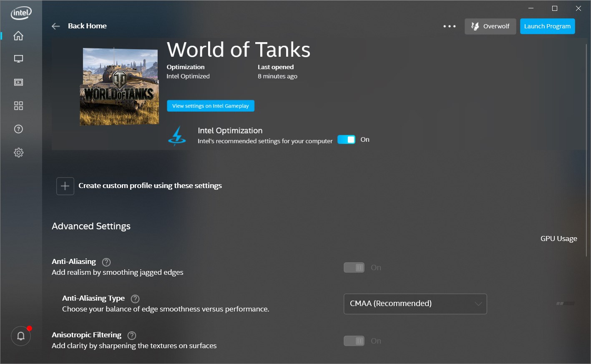Open the Anti-Aliasing Type dropdown

(415, 304)
